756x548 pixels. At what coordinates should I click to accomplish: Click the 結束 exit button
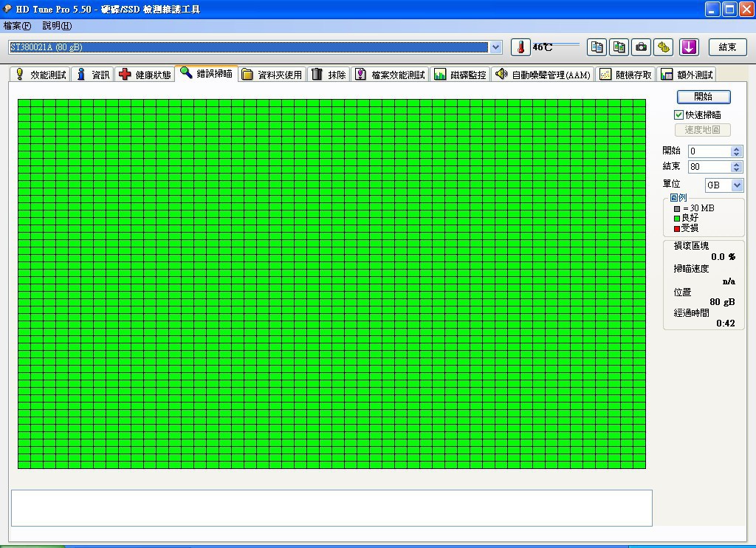pos(727,47)
